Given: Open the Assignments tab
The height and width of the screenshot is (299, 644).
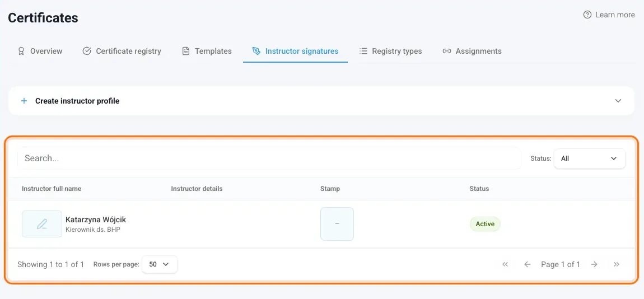Looking at the screenshot, I should [472, 52].
